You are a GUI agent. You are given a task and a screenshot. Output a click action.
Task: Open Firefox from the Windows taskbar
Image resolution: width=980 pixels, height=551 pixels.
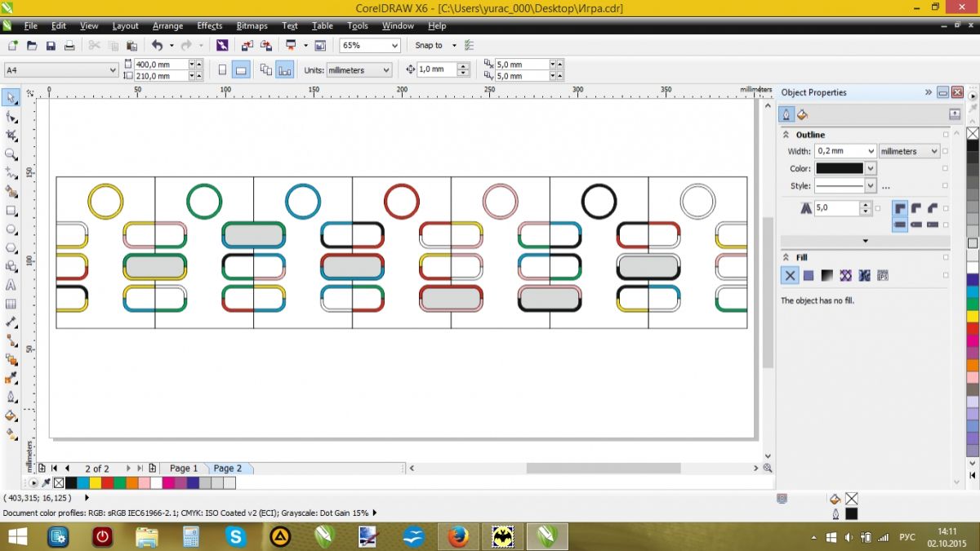click(458, 536)
